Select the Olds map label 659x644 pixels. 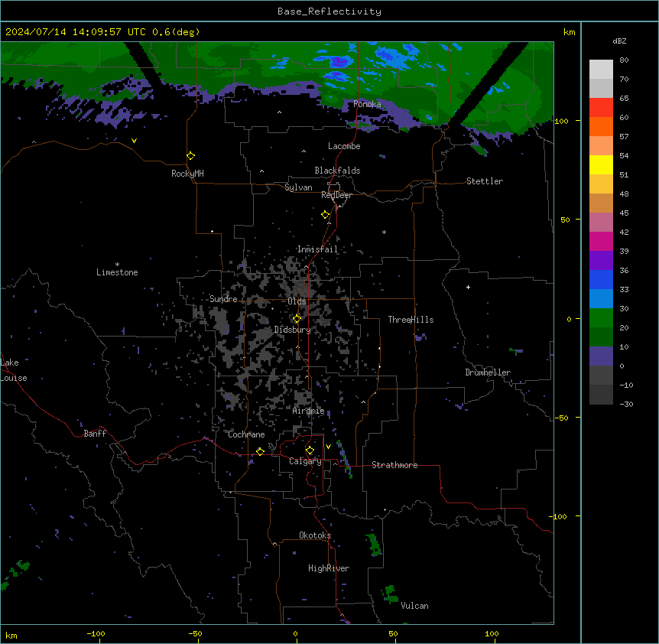coord(297,301)
